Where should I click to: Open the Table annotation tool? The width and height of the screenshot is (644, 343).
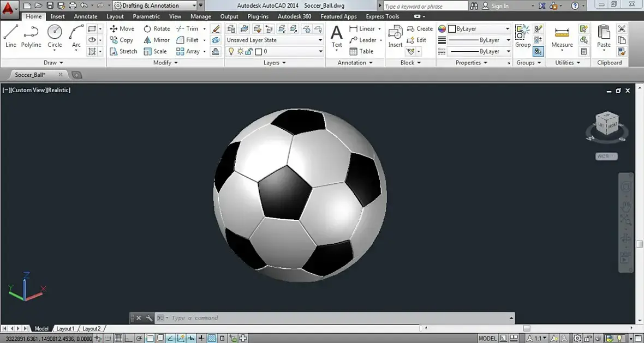click(361, 51)
